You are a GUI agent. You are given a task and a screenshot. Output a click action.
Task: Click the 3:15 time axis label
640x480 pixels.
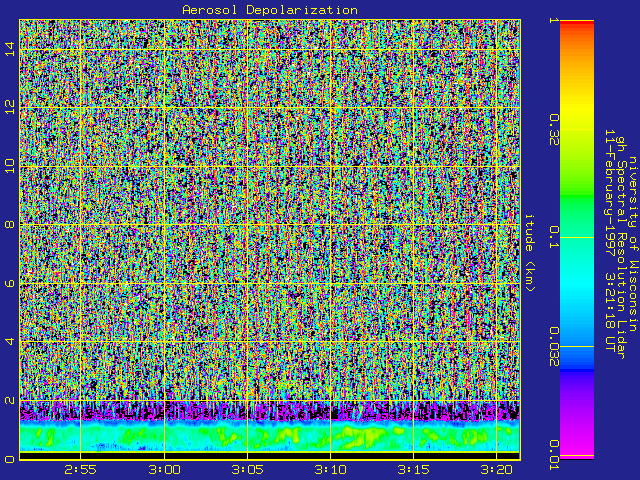tap(414, 470)
